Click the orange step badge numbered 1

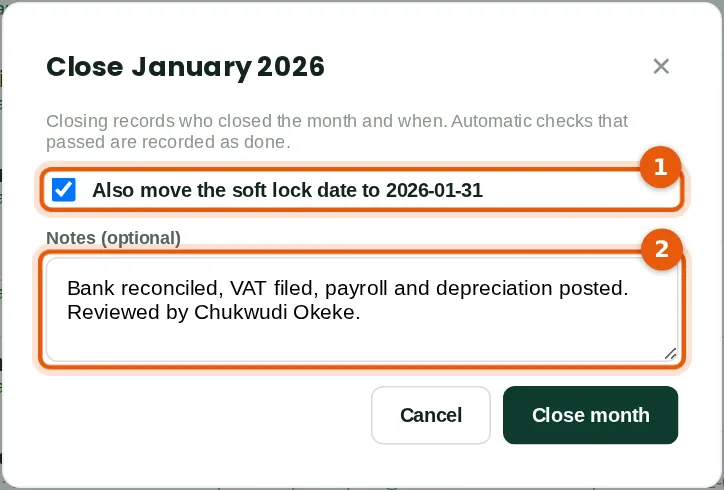click(x=660, y=167)
